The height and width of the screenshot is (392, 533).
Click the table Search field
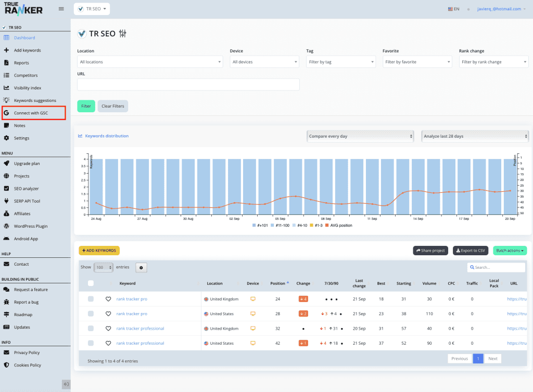[496, 267]
